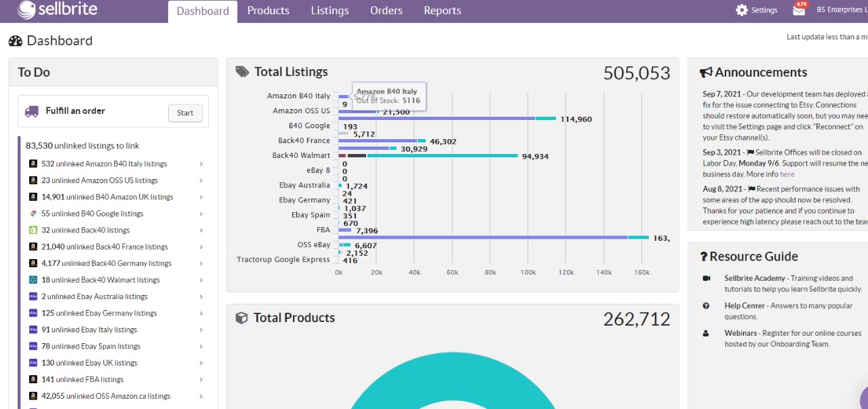View the Reports tab
This screenshot has height=409, width=868.
(443, 11)
